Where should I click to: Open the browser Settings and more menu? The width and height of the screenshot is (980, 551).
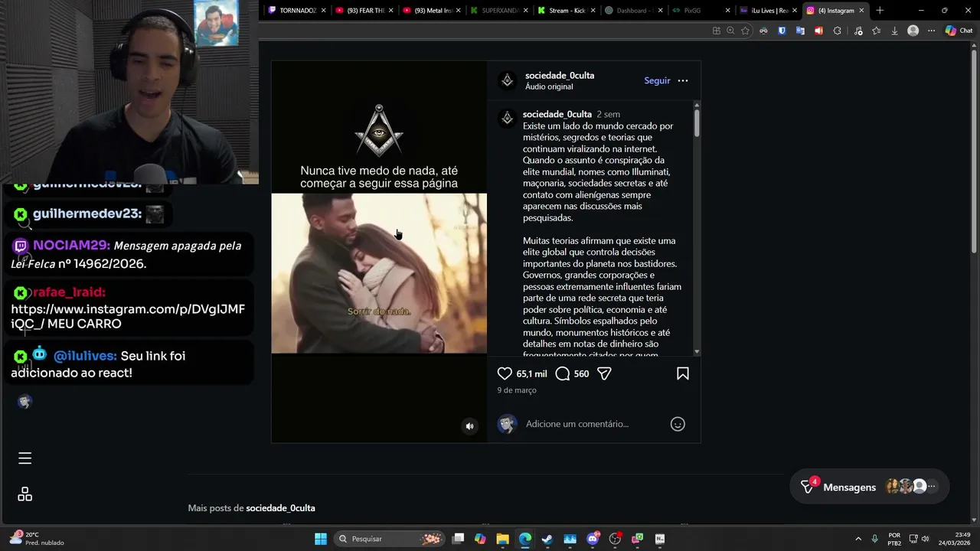(x=931, y=31)
